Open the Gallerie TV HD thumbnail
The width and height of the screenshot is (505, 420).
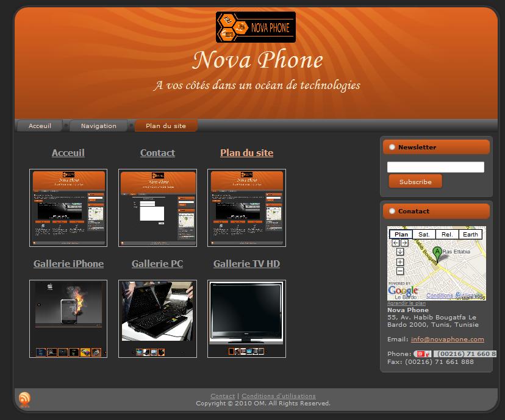pos(246,318)
